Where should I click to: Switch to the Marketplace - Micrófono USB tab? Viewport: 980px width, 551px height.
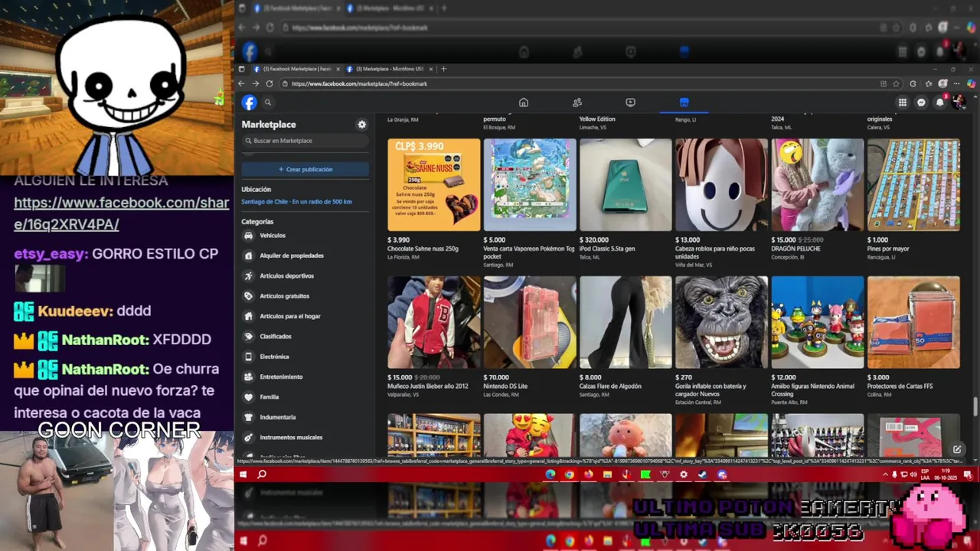pos(390,69)
